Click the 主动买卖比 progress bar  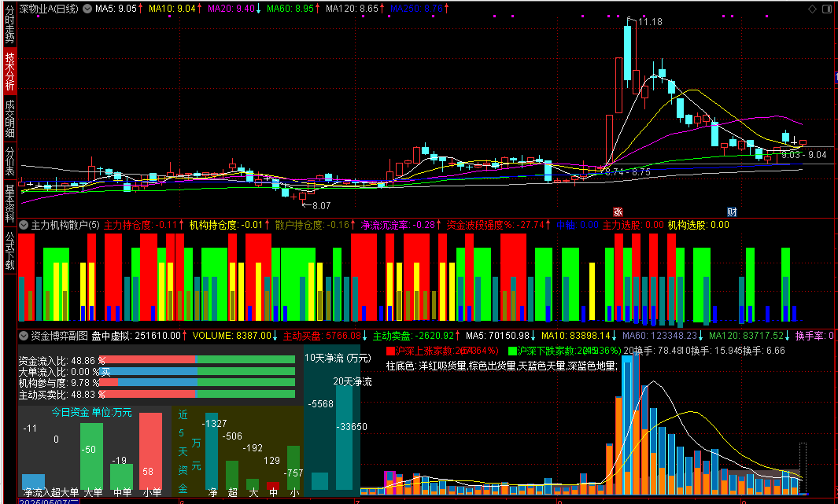197,394
